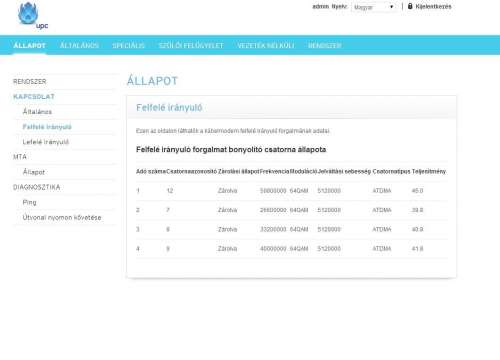Open the ÁLTALÁNOS tab
Screen dimensions: 500x360
[79, 45]
